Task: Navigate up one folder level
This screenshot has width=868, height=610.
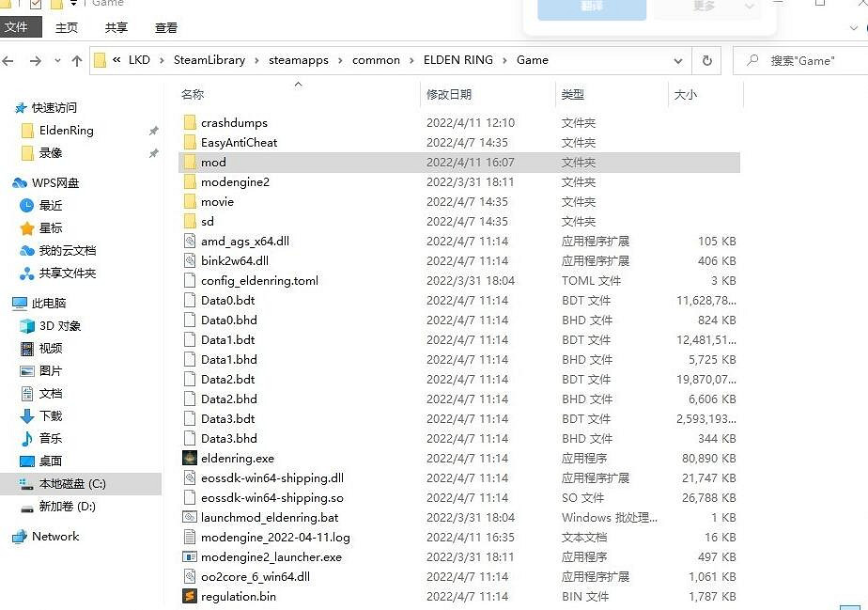Action: [x=76, y=59]
